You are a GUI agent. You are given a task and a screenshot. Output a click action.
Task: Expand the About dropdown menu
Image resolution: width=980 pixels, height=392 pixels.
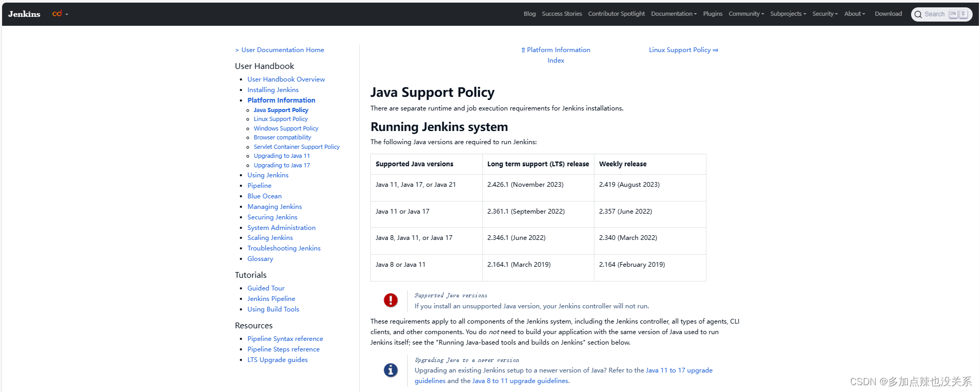[x=854, y=14]
